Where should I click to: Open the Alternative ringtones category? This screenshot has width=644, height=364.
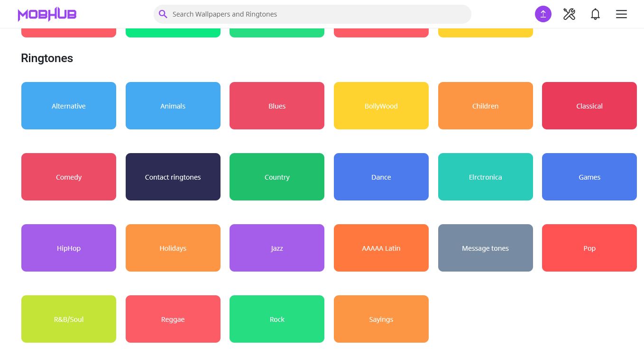click(x=69, y=106)
